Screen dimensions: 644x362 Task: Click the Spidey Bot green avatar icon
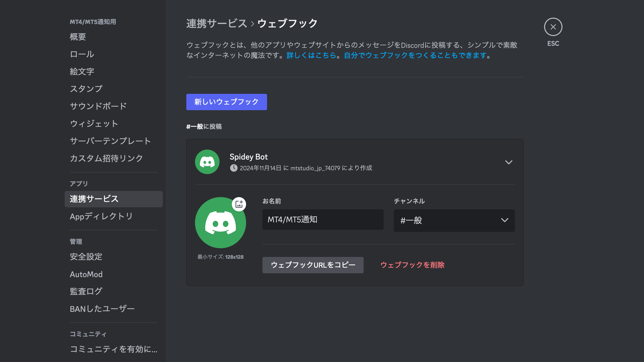(x=207, y=162)
